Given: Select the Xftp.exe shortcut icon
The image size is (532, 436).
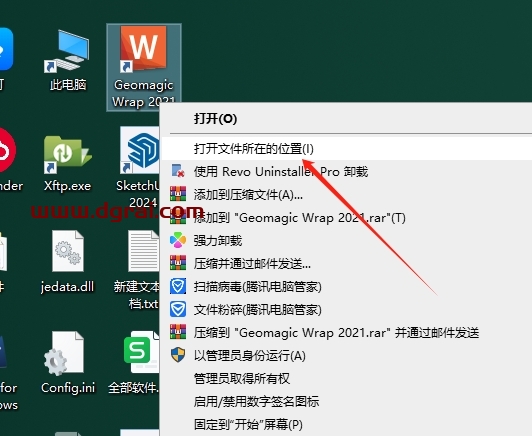Looking at the screenshot, I should point(67,154).
